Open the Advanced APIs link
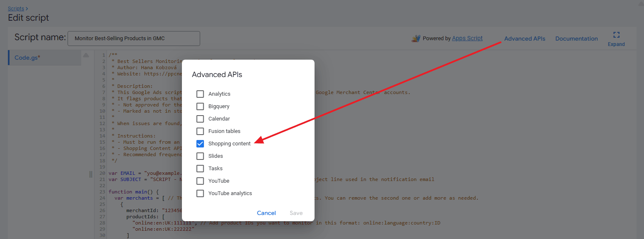This screenshot has height=239, width=644. [525, 39]
